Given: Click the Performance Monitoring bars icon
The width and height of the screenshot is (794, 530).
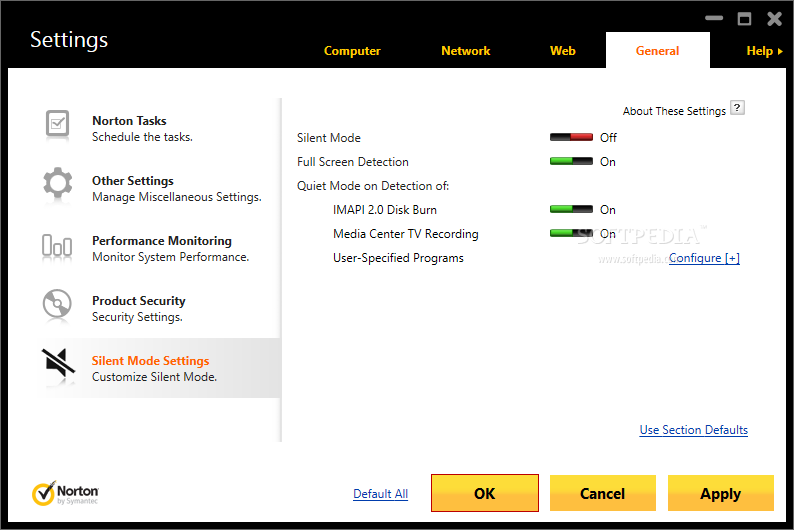Looking at the screenshot, I should [57, 245].
